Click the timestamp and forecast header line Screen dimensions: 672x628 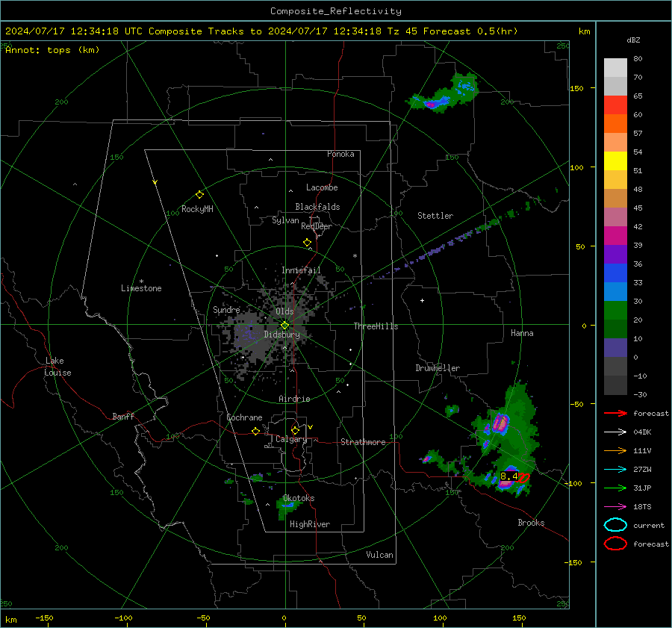(261, 31)
